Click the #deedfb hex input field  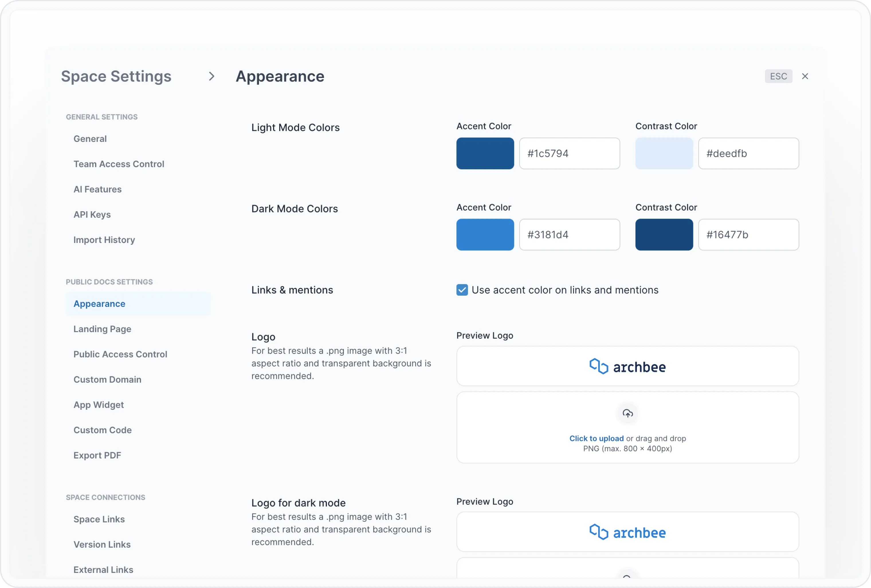point(748,154)
